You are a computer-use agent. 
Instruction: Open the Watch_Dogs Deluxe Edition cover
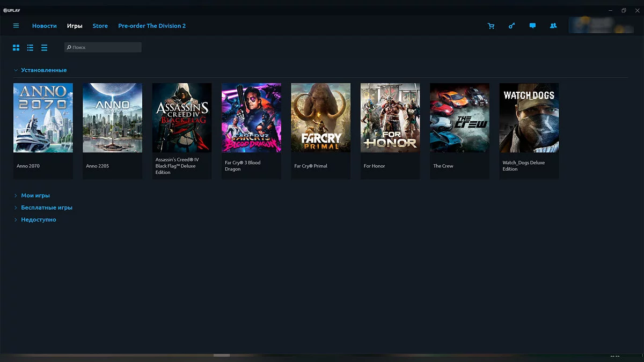tap(529, 118)
